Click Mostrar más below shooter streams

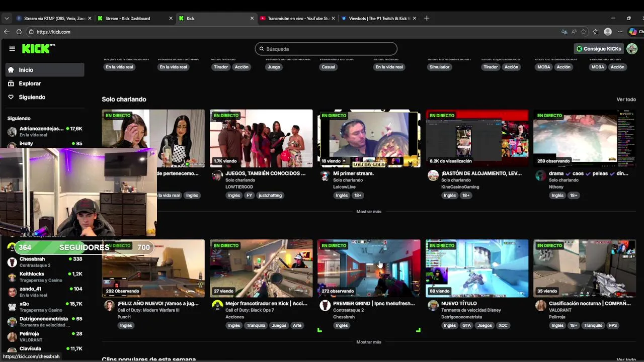coord(369,342)
